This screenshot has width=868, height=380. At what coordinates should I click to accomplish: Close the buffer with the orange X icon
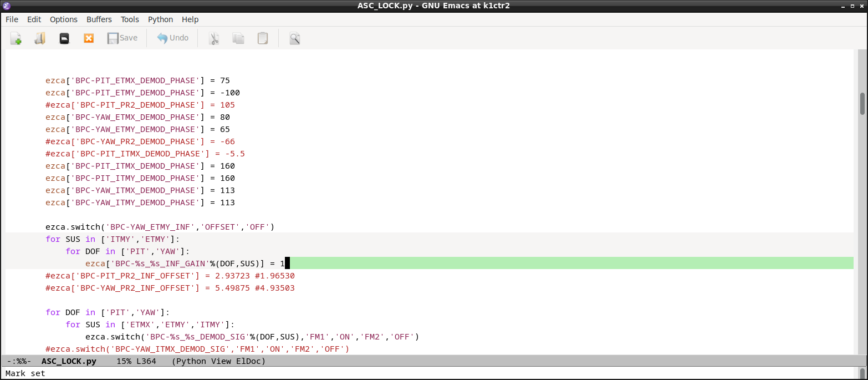[x=89, y=38]
